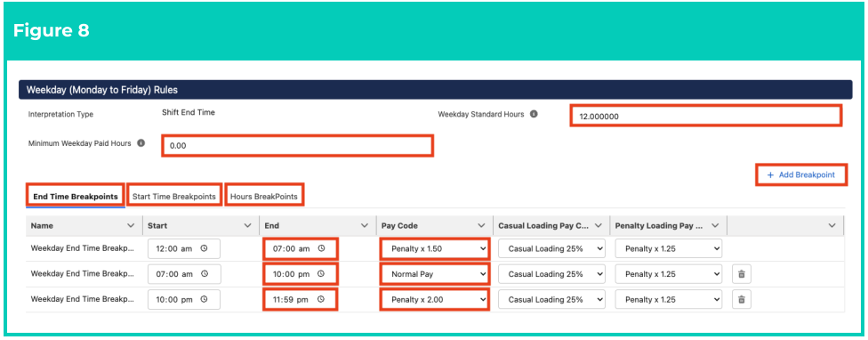The image size is (868, 340).
Task: Click Weekday Standard Hours field showing 12.000000
Action: pos(706,116)
